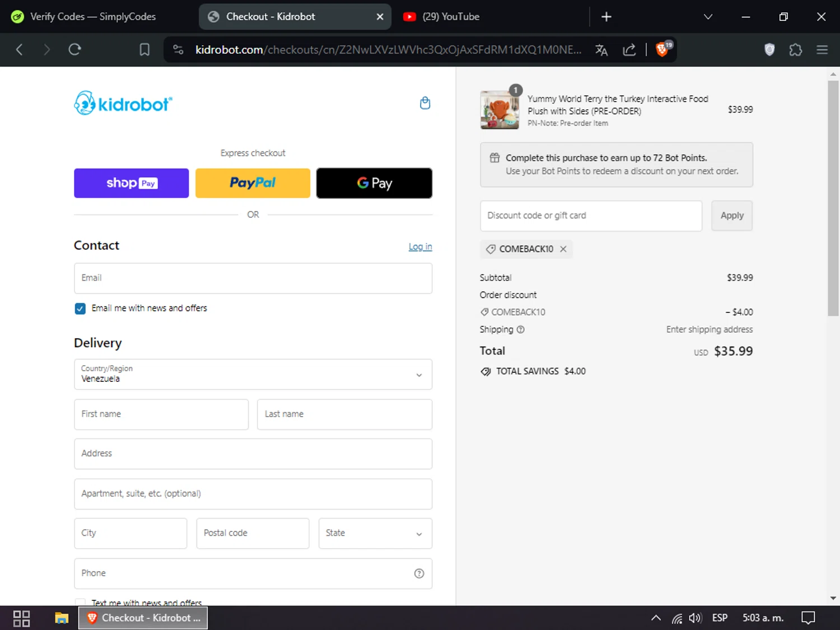Open the Brave main menu
The width and height of the screenshot is (840, 630).
click(x=822, y=50)
